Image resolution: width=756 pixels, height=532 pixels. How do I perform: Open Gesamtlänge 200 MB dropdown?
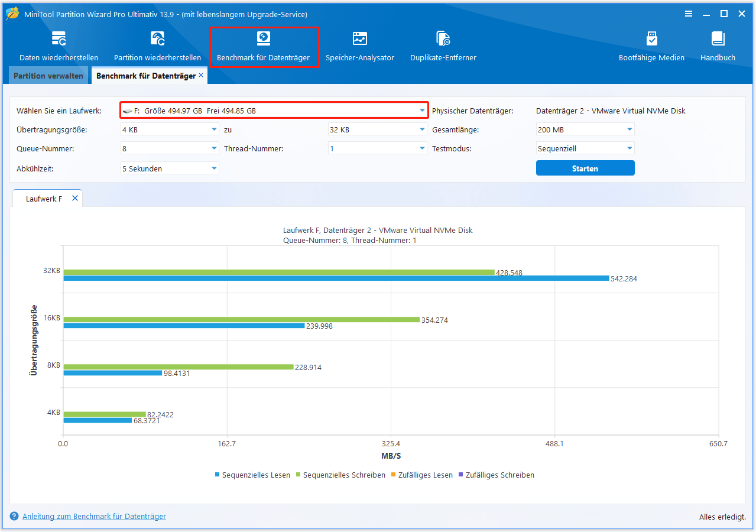[585, 129]
